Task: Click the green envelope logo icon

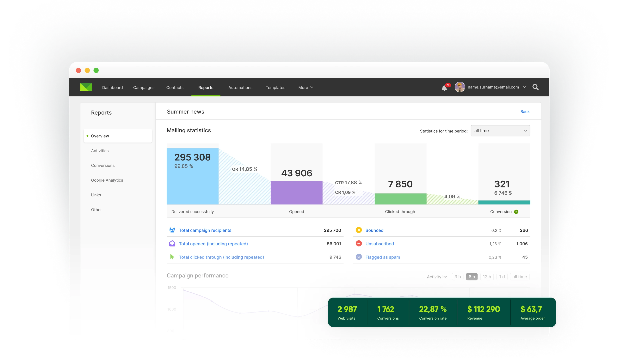Action: coord(86,87)
